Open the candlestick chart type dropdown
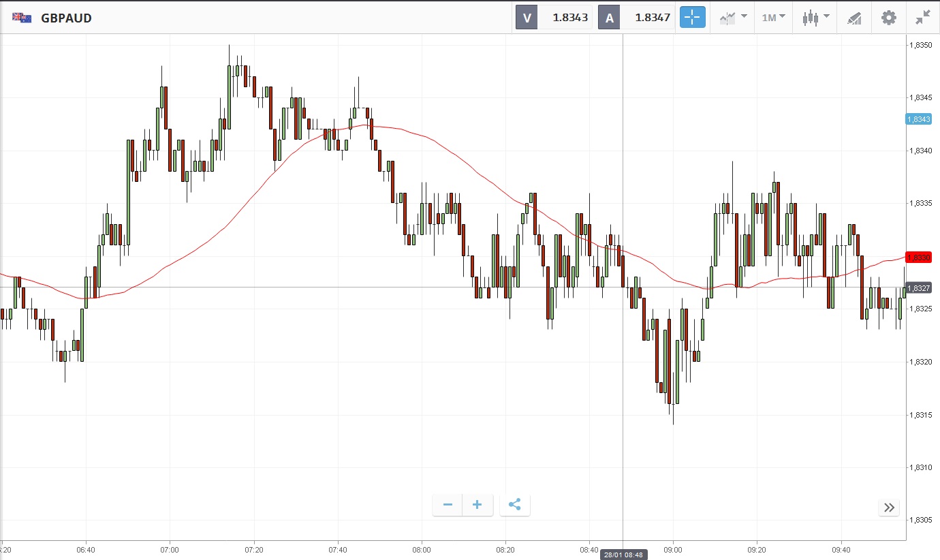 [x=815, y=18]
